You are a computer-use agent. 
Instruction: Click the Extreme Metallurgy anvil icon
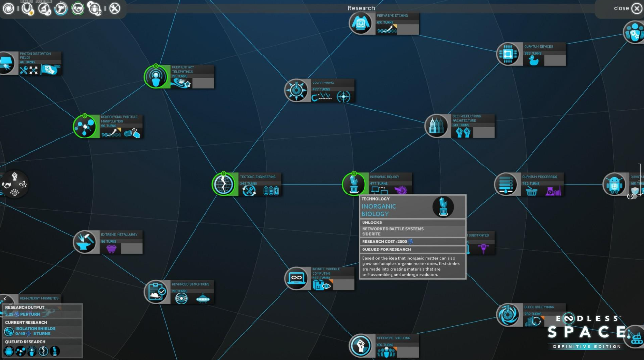pyautogui.click(x=84, y=242)
